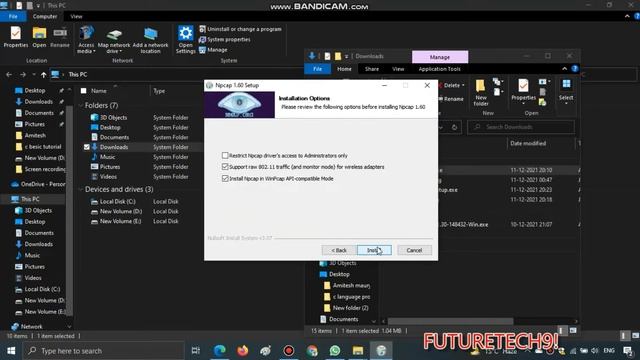Click the Task View taskbar icon

point(196,350)
